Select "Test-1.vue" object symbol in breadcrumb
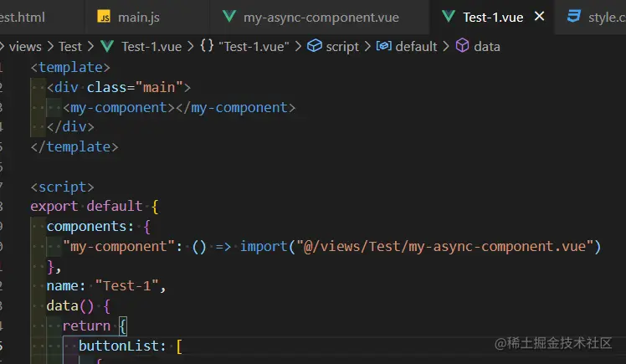Screen dimensions: 626x364 tap(254, 47)
